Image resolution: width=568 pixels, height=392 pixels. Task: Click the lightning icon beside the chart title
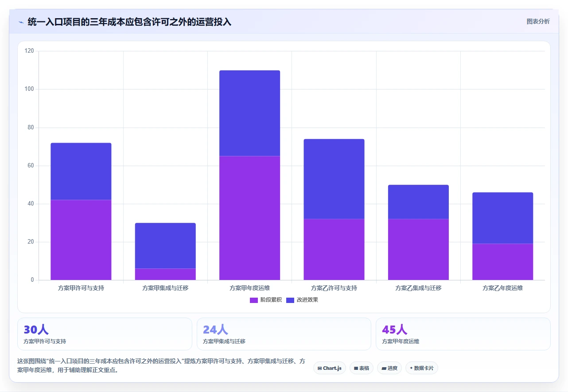[x=21, y=22]
